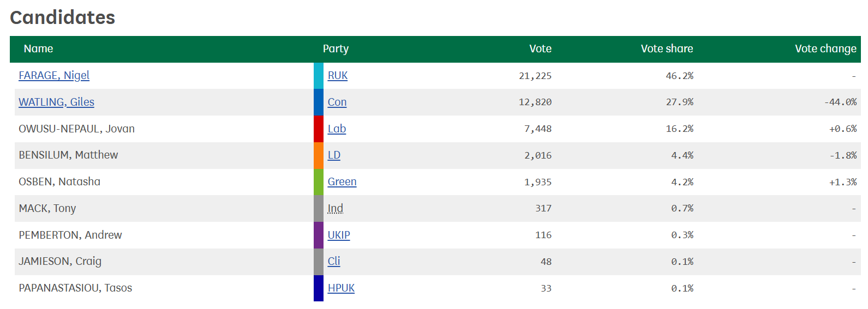Click the teal RUK party color bar
Viewport: 868px width, 309px height.
[319, 76]
